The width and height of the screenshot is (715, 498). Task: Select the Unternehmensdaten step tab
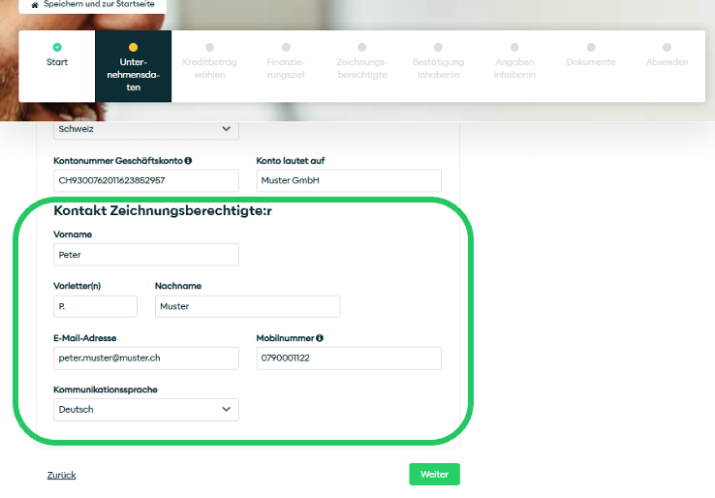(133, 66)
